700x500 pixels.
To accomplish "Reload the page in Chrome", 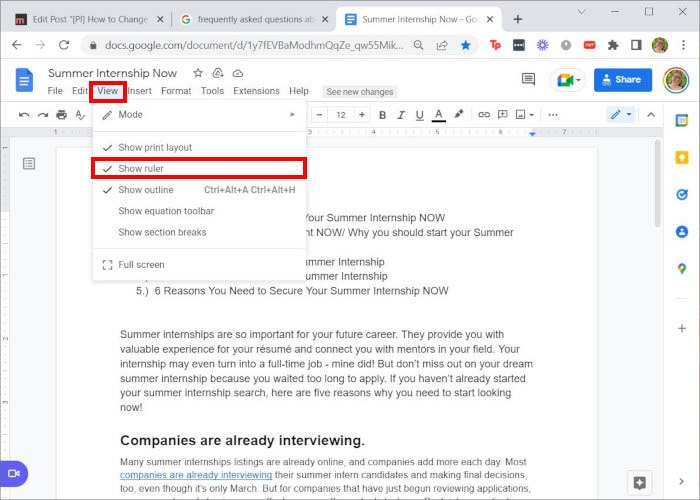I will tap(64, 45).
